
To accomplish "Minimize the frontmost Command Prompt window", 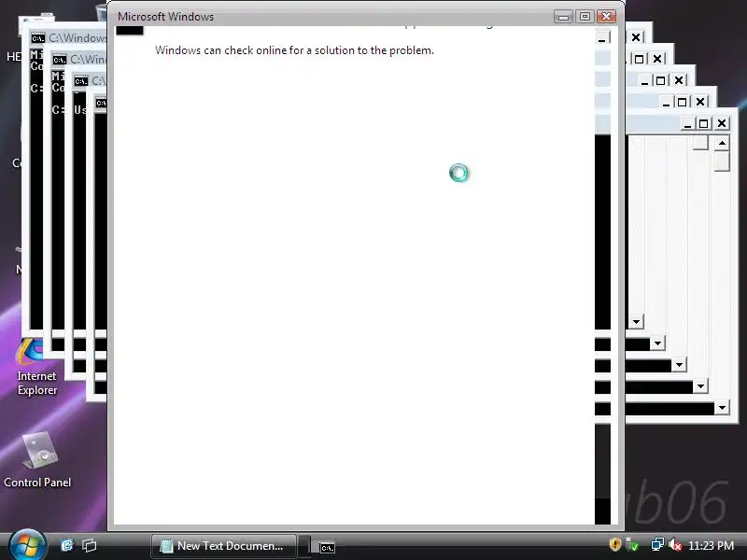I will tap(686, 123).
